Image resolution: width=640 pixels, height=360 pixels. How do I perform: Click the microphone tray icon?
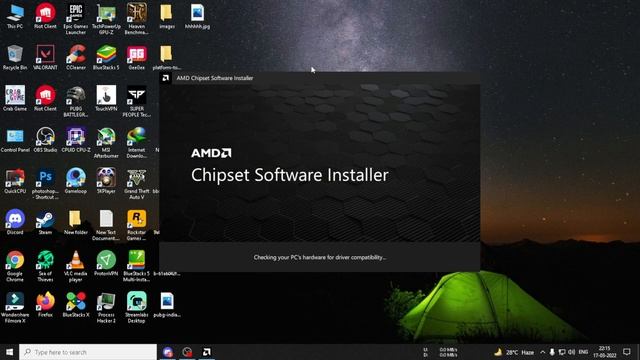(x=552, y=352)
